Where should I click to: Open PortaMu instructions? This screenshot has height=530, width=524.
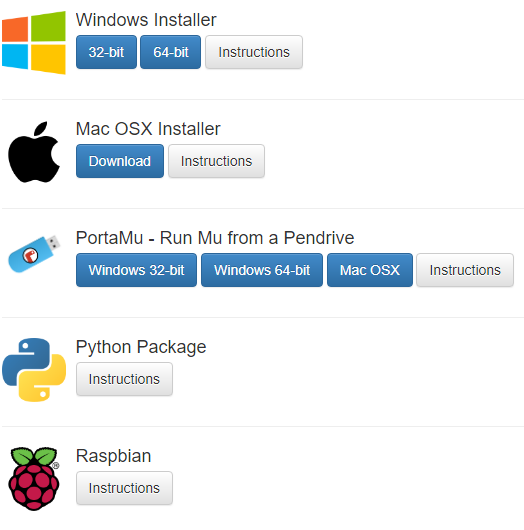(465, 270)
